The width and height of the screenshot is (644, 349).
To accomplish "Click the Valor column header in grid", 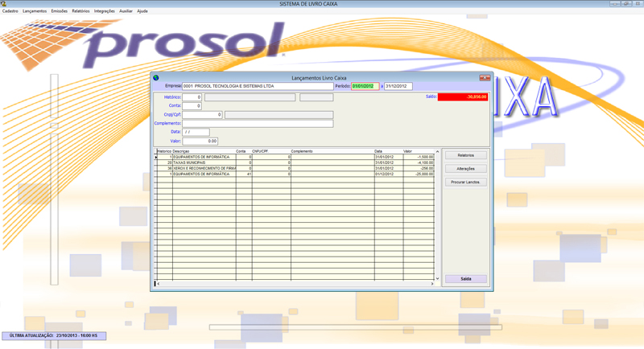I will 407,151.
